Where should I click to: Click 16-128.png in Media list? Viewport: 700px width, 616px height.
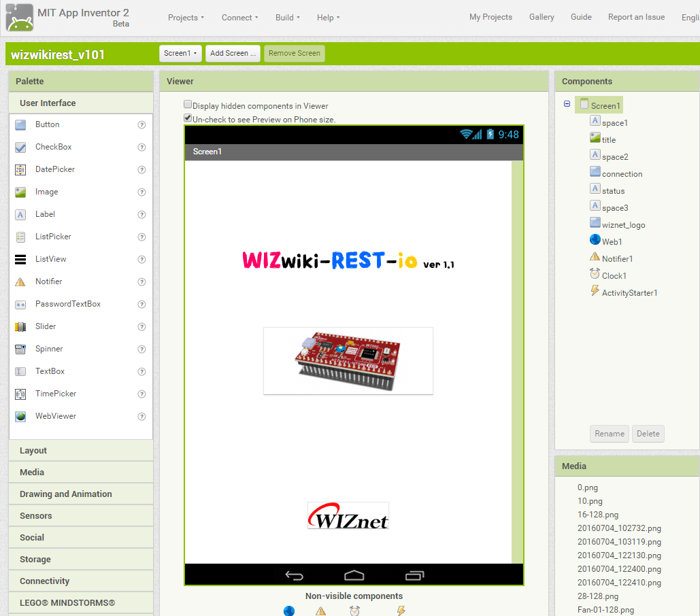click(x=598, y=515)
